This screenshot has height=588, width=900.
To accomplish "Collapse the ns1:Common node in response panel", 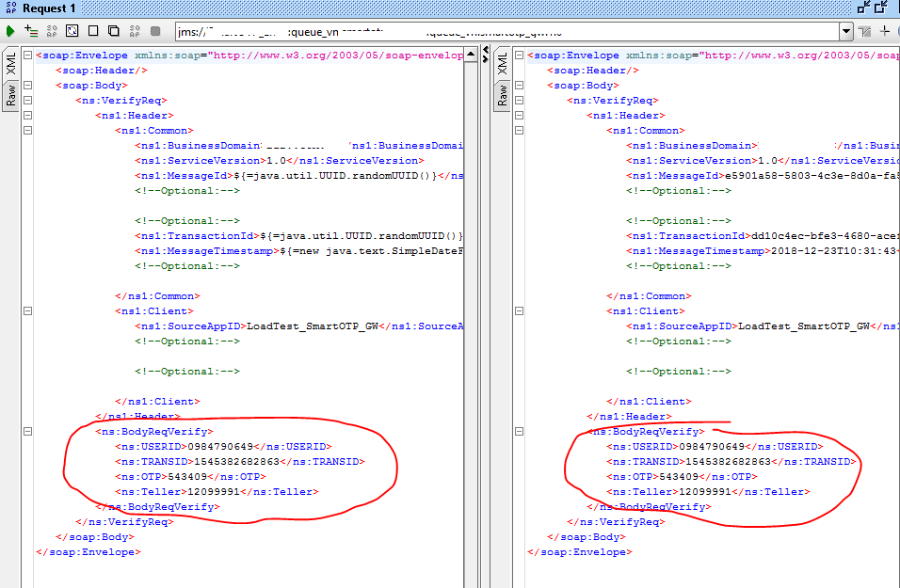I will (x=518, y=131).
